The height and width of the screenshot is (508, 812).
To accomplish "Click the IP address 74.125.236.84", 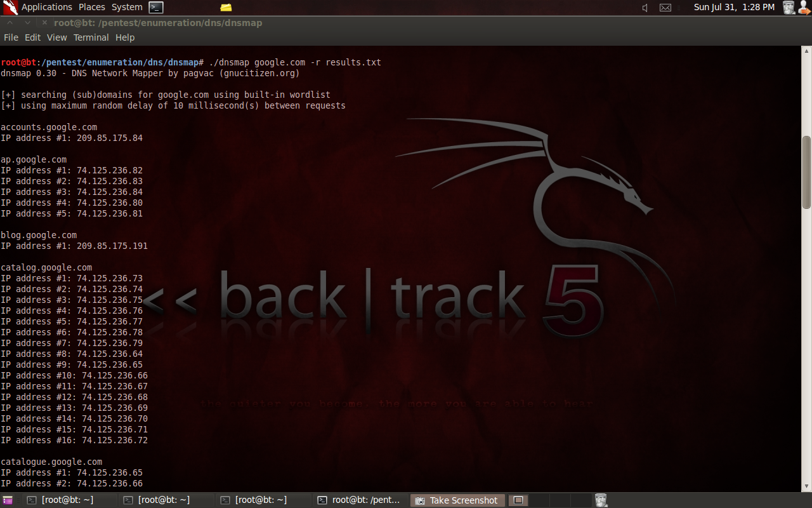I will point(110,192).
